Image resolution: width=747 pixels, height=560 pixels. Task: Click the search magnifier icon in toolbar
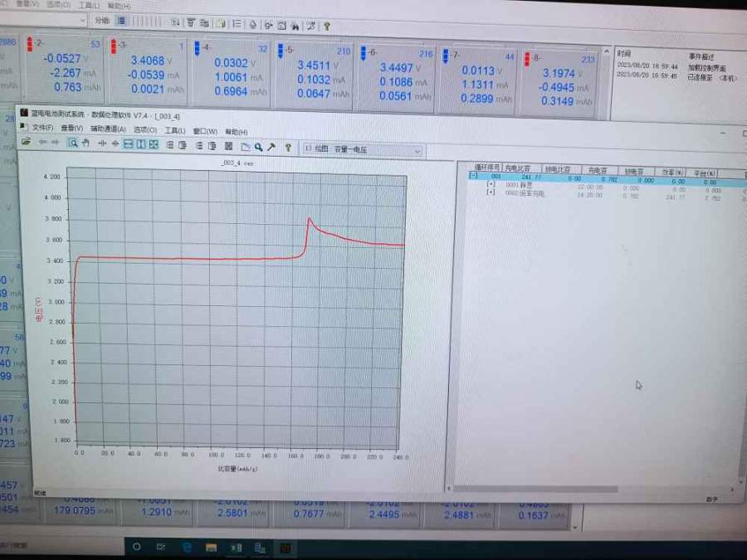click(259, 147)
